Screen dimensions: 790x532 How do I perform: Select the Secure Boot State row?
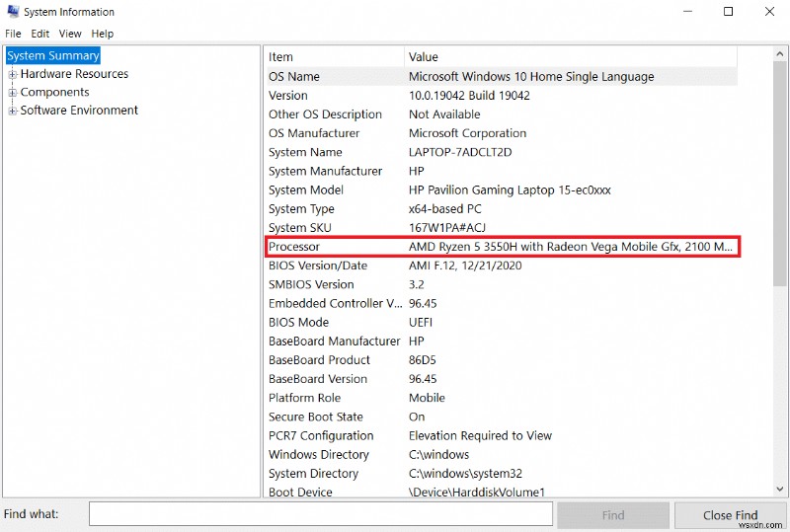coord(502,417)
